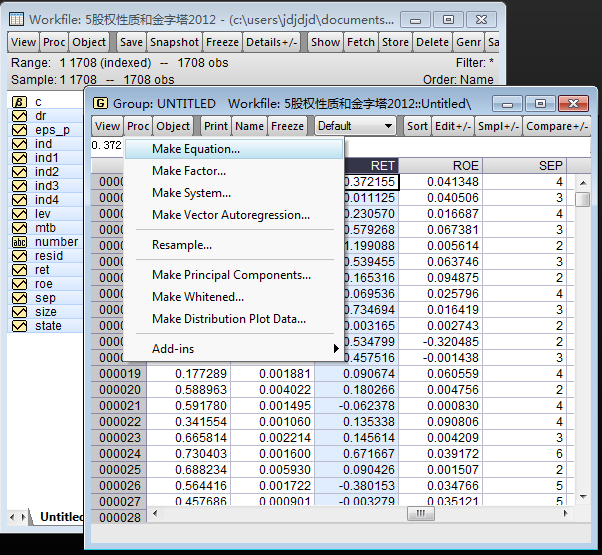Choose Make Equation from Proc menu
Image resolution: width=602 pixels, height=555 pixels.
(234, 149)
